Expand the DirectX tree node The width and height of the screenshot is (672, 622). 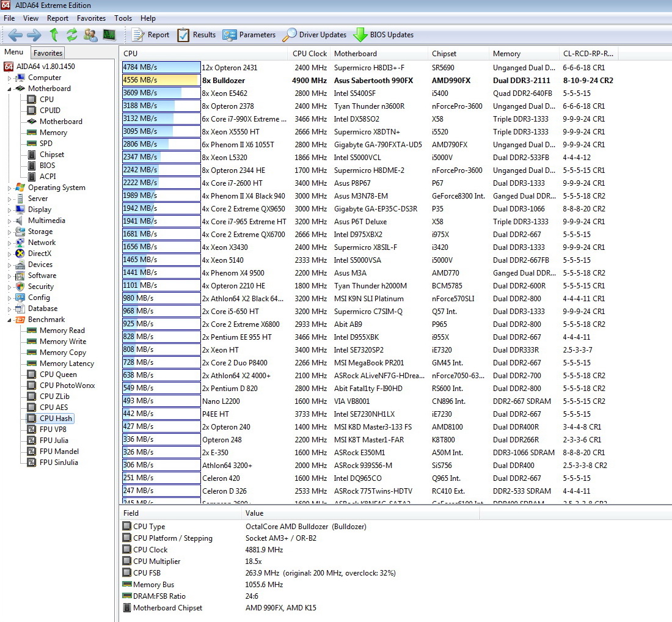[x=9, y=254]
